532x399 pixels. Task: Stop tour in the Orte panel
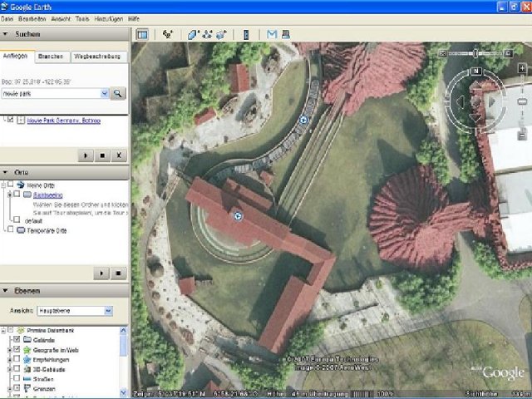tap(118, 273)
